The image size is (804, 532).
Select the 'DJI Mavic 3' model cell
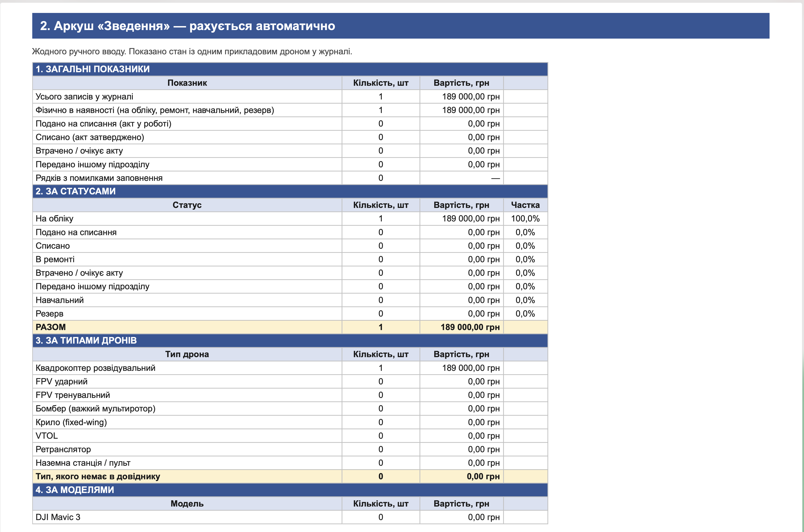187,517
